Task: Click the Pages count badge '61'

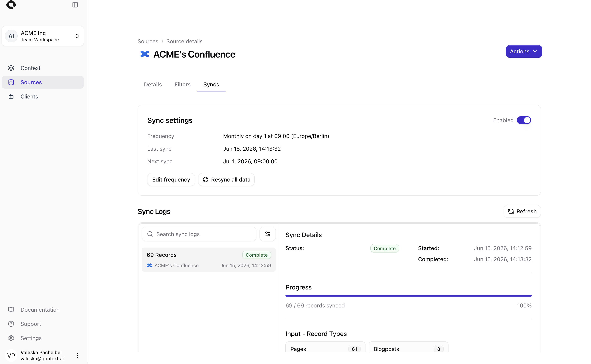Action: pyautogui.click(x=354, y=349)
